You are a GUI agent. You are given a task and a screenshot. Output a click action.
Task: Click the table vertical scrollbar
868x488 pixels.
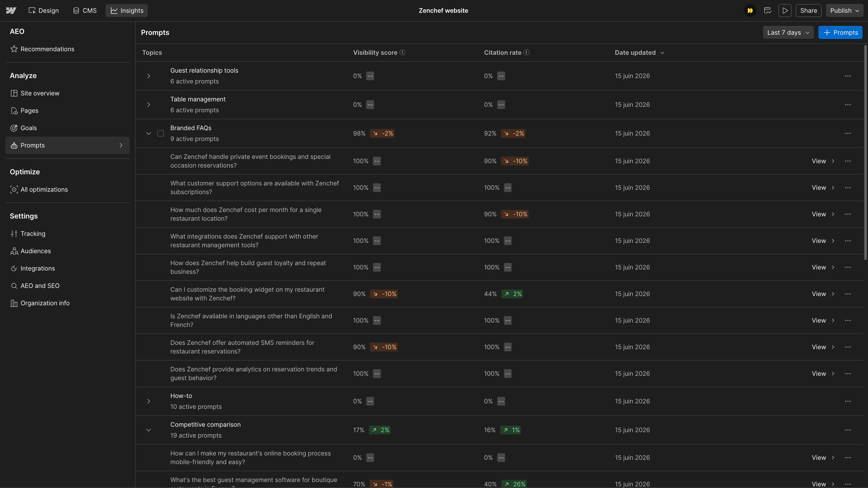point(865,152)
